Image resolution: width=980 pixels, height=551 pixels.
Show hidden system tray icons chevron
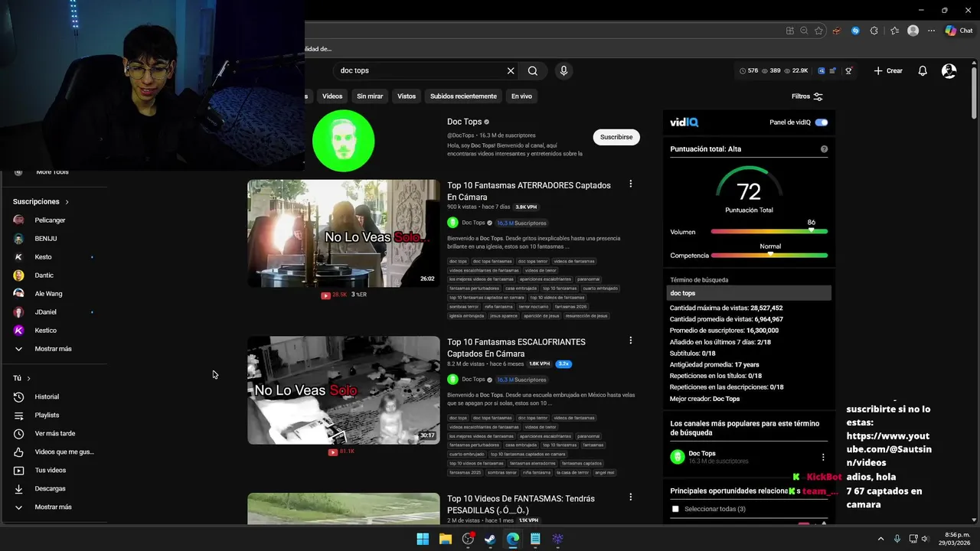[880, 539]
